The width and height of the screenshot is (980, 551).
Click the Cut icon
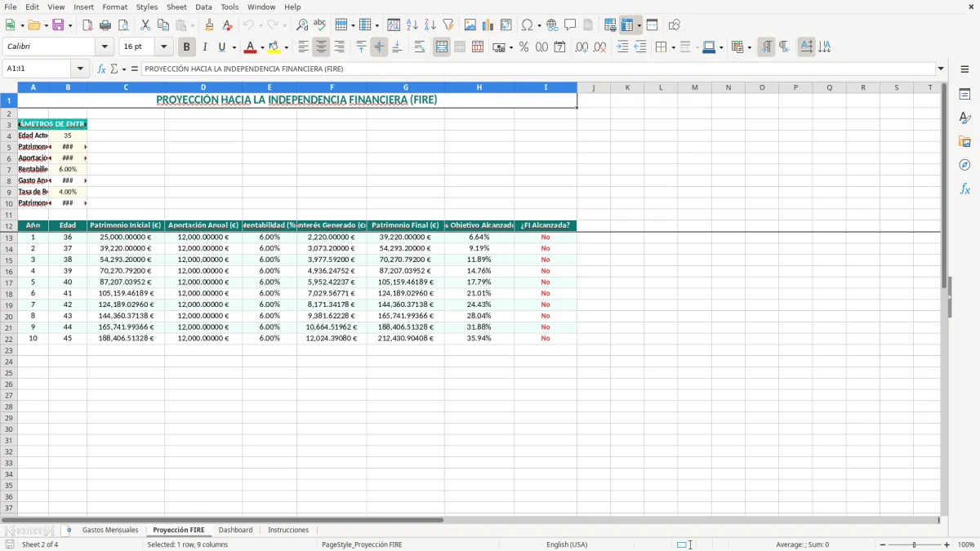coord(145,25)
